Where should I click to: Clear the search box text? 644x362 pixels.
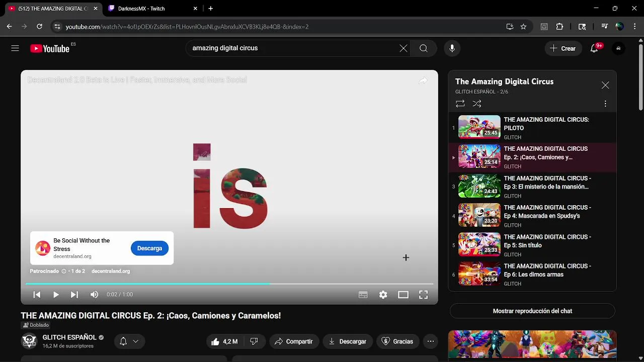404,48
